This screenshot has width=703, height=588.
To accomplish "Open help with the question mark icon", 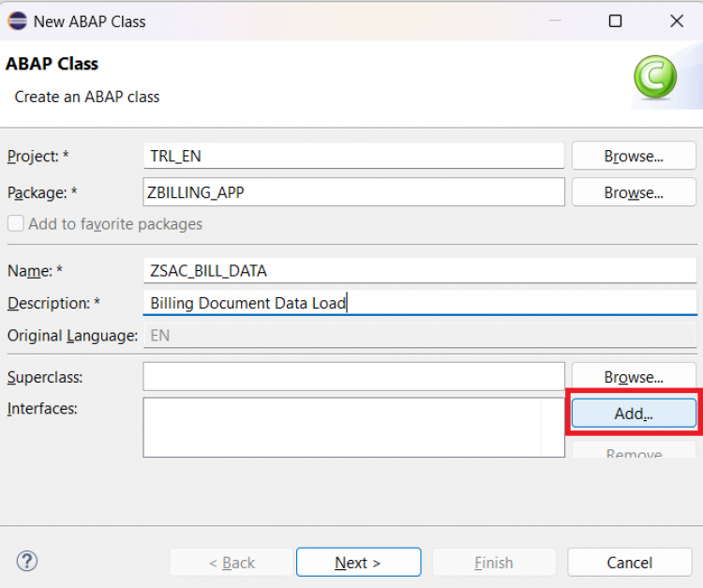I will point(26,561).
